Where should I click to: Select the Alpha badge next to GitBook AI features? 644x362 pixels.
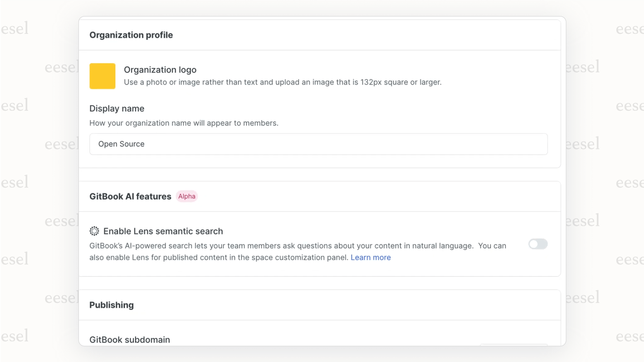click(187, 196)
